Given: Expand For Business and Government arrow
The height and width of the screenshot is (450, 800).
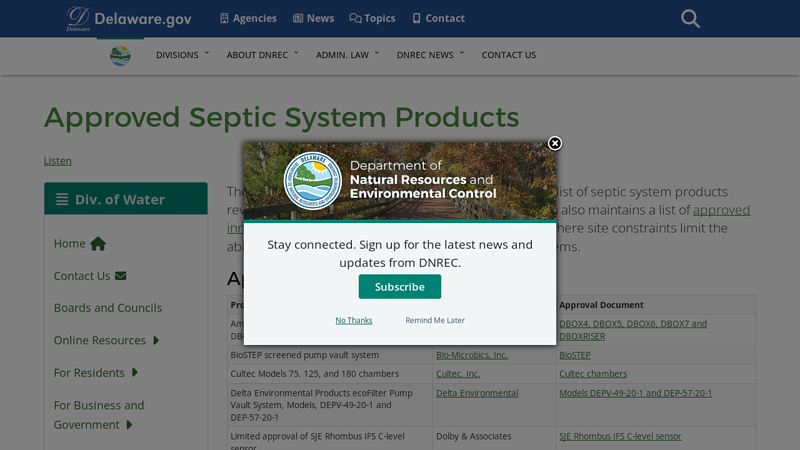Looking at the screenshot, I should 129,424.
